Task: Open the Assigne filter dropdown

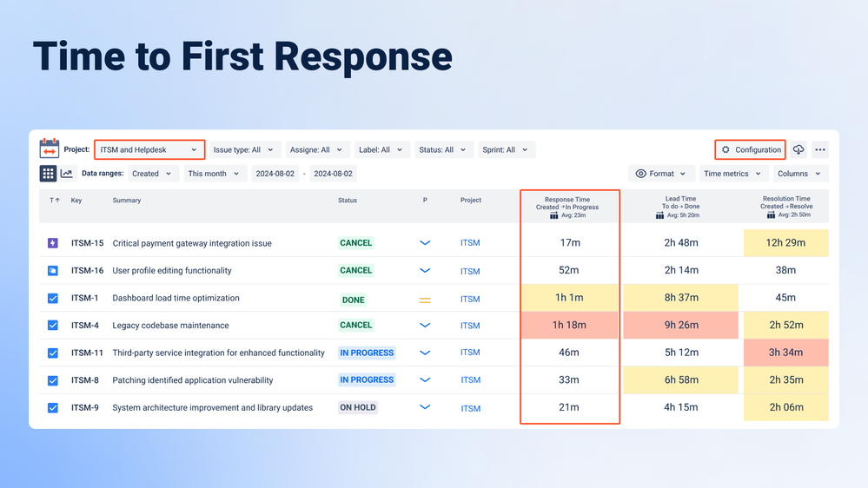Action: click(x=316, y=149)
